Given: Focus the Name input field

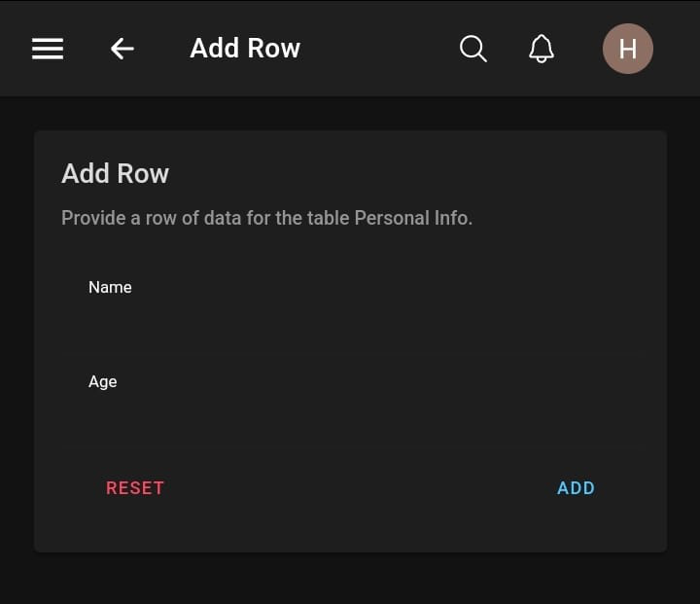Looking at the screenshot, I should coord(350,316).
